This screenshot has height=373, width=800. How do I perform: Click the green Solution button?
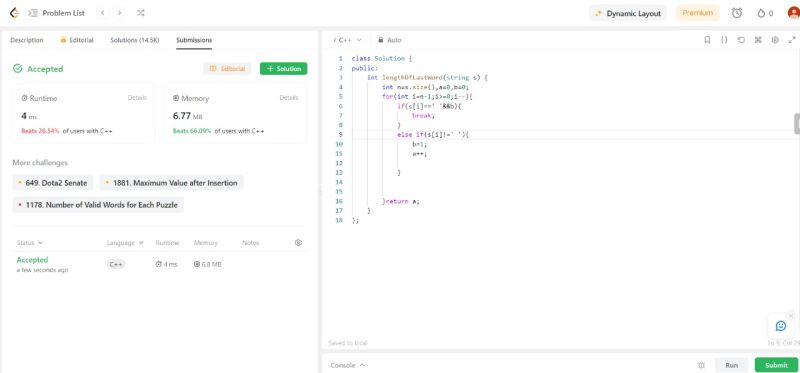coord(284,69)
